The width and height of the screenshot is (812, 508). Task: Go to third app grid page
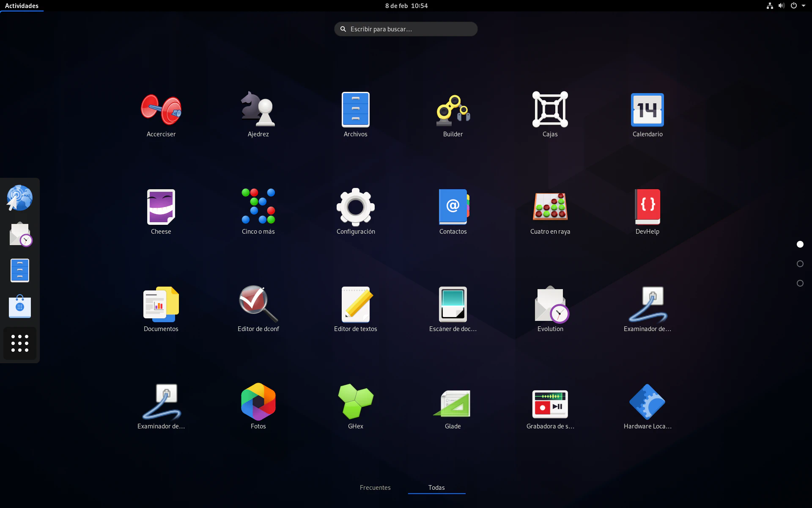tap(800, 283)
